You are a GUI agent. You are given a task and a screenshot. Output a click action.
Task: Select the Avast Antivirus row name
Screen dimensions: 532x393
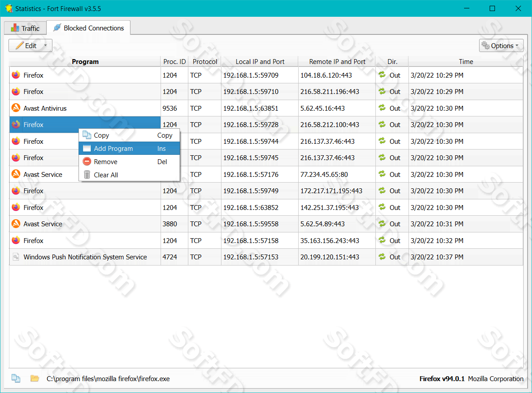pos(45,108)
